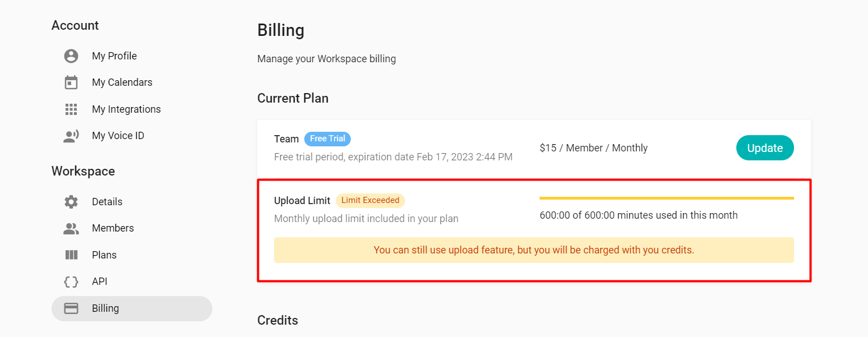This screenshot has width=868, height=337.
Task: Click the Limit Exceeded badge
Action: (x=370, y=200)
